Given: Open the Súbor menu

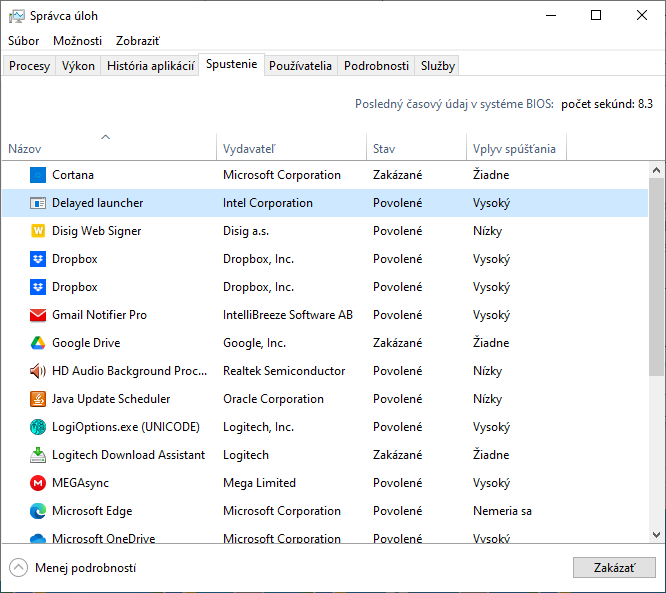Looking at the screenshot, I should pos(23,41).
